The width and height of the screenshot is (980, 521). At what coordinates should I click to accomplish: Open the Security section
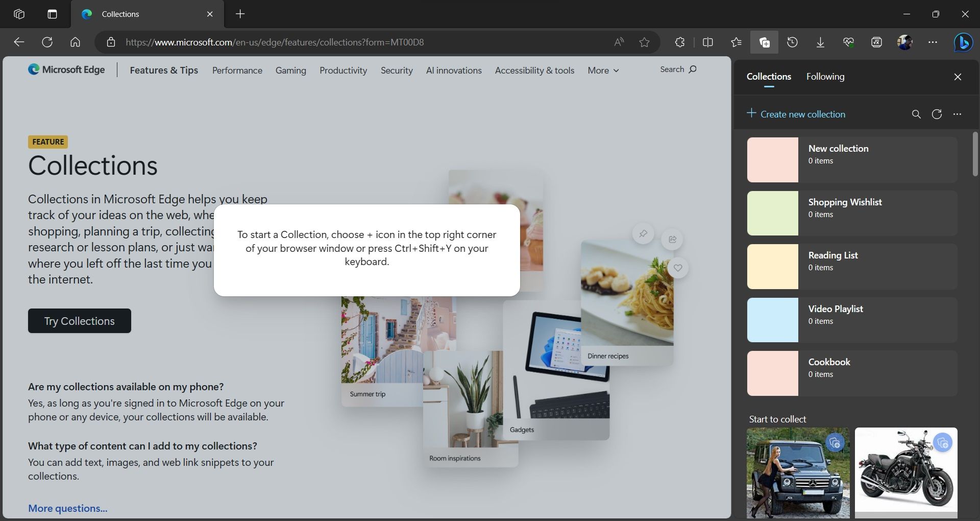pos(397,70)
